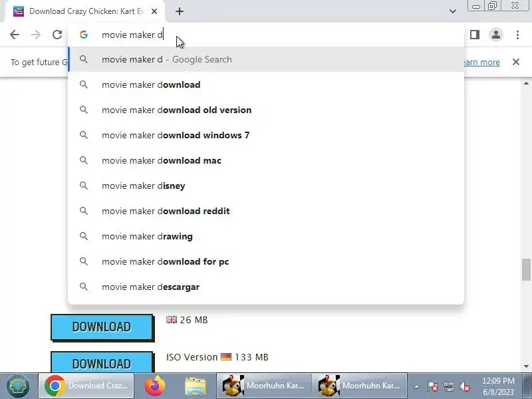
Task: Click the scrollbar down arrow
Action: pos(526,366)
